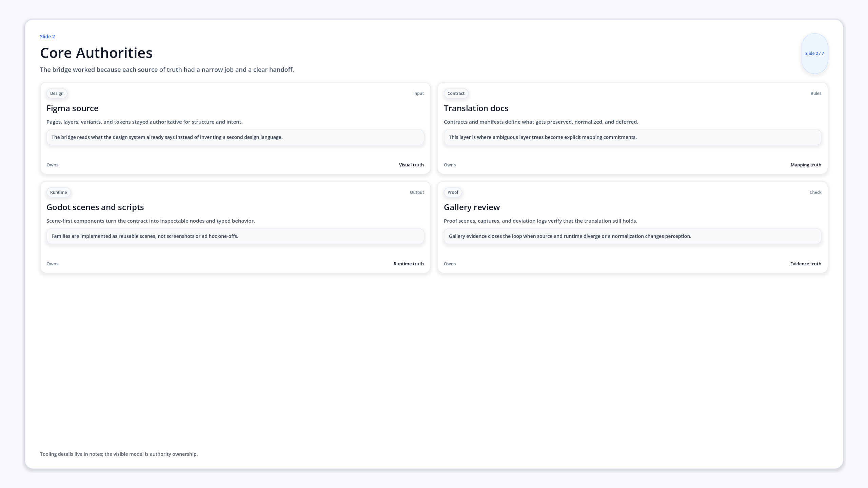Click the note box 'This layer is where ambiguous layer trees'
The height and width of the screenshot is (488, 868).
tap(633, 137)
